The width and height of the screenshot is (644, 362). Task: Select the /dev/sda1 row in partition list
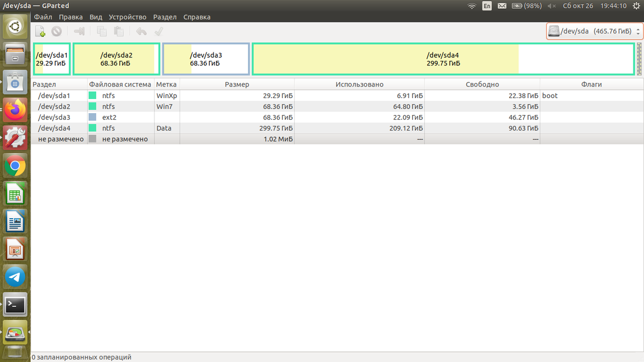coord(337,96)
